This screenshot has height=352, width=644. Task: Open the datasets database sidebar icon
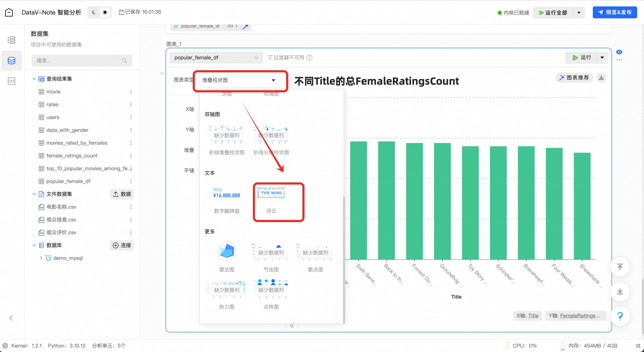(x=12, y=61)
